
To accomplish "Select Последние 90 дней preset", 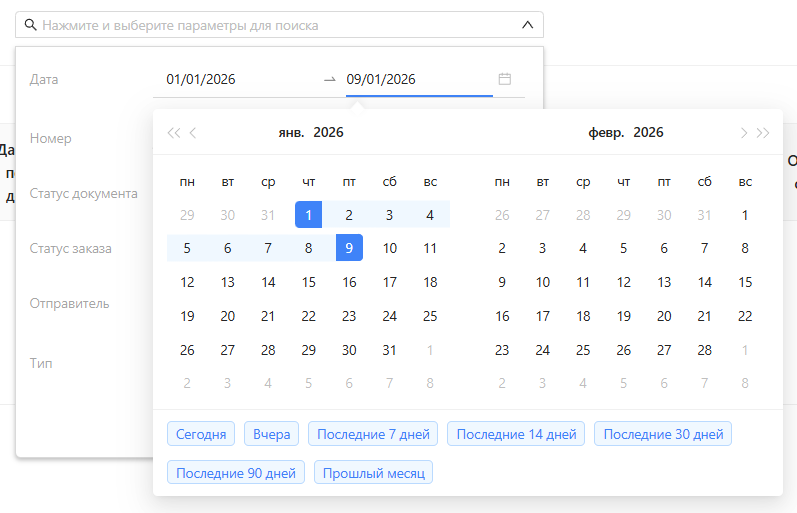I will pos(236,473).
